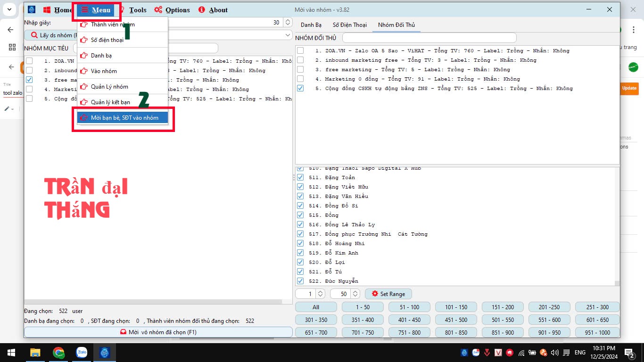This screenshot has height=362, width=644.
Task: Open Chrome from the taskbar
Action: click(58, 353)
